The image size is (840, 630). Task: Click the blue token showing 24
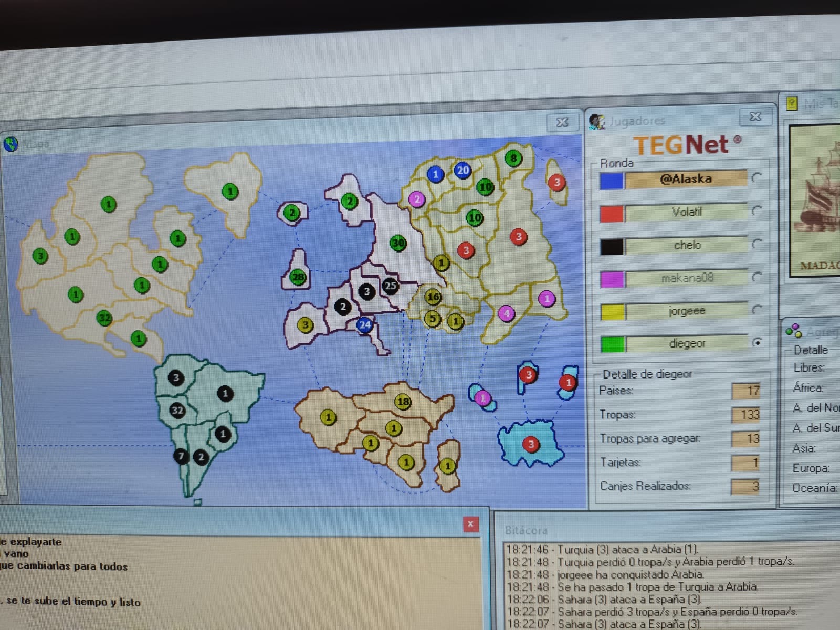point(364,325)
